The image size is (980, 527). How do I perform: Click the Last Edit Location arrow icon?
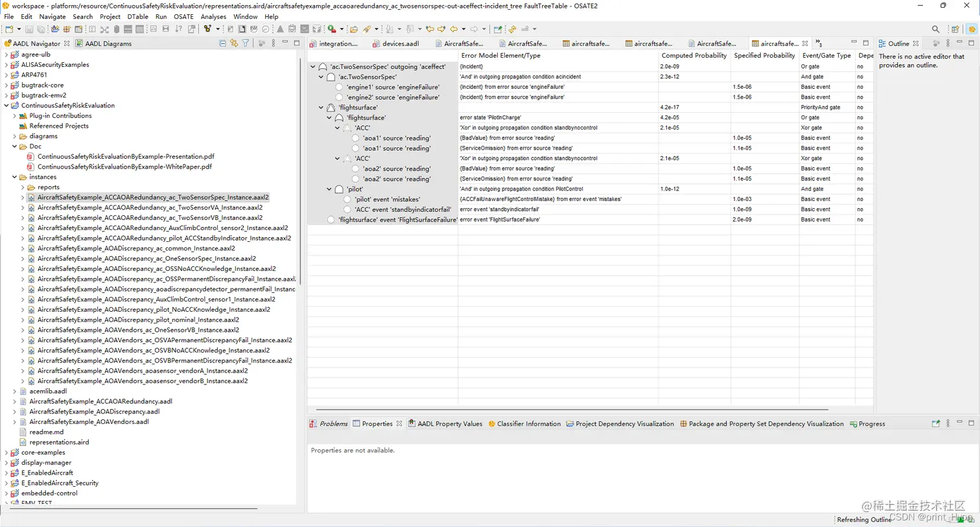[430, 29]
